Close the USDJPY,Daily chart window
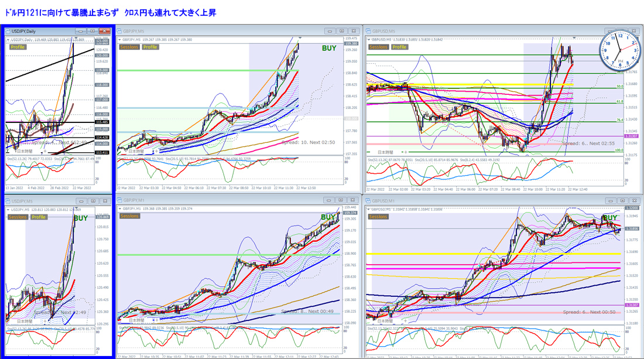This screenshot has width=644, height=359. pos(105,31)
